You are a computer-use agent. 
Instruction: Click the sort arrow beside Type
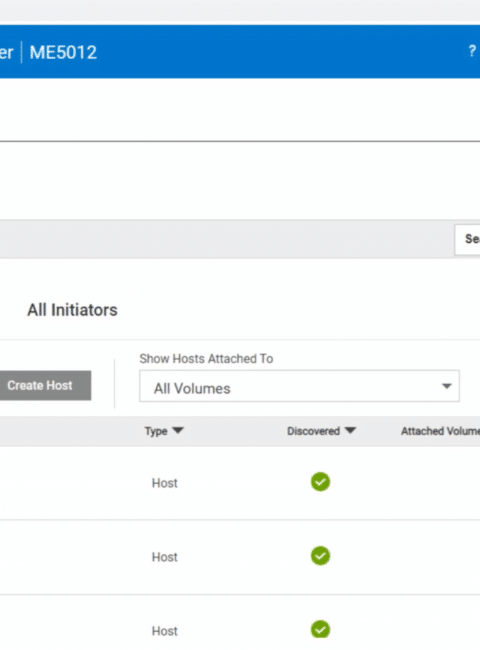point(178,430)
